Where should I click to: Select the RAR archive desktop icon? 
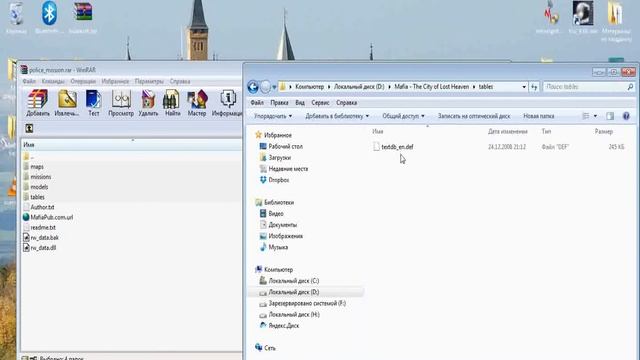coord(83,12)
